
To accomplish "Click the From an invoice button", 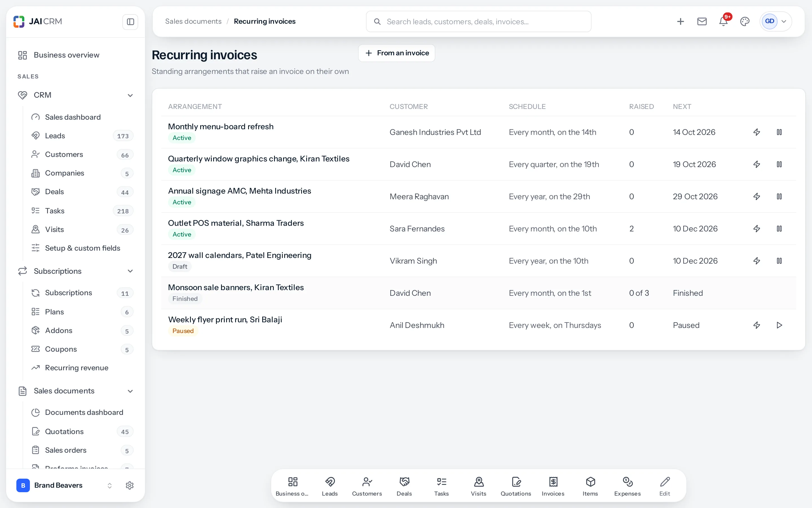I will point(397,53).
